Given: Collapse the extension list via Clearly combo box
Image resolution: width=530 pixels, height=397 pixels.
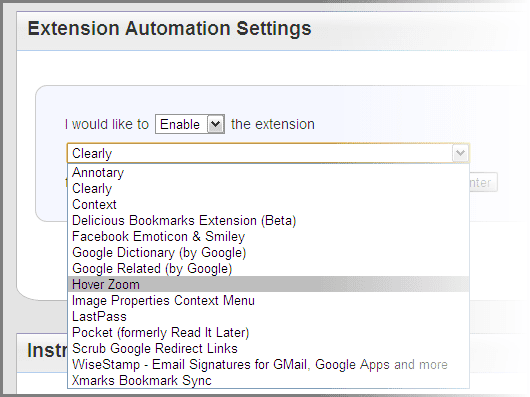Looking at the screenshot, I should pyautogui.click(x=268, y=153).
